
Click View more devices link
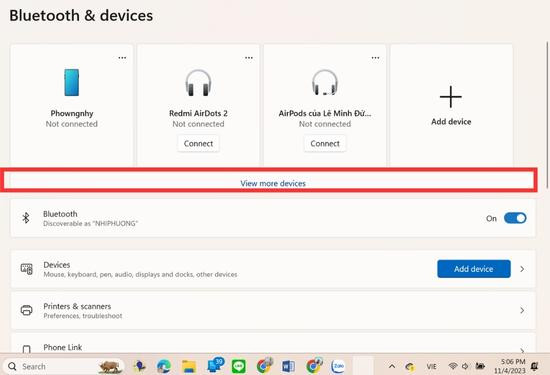(x=273, y=183)
